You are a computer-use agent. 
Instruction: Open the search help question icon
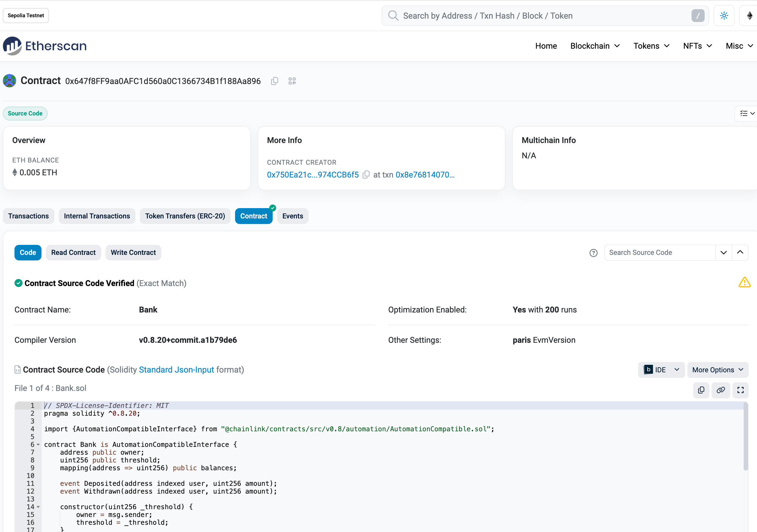(594, 253)
